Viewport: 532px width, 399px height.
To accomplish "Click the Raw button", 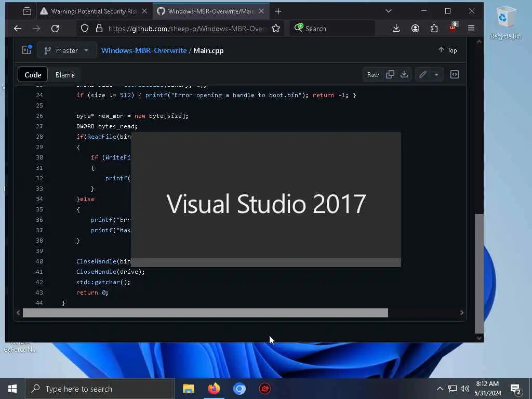I will coord(373,75).
